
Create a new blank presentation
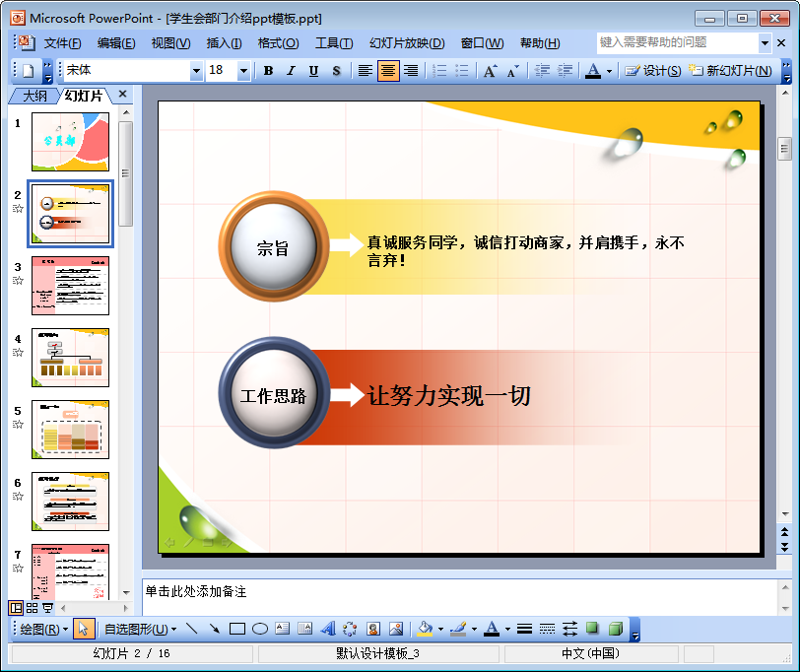pyautogui.click(x=28, y=70)
